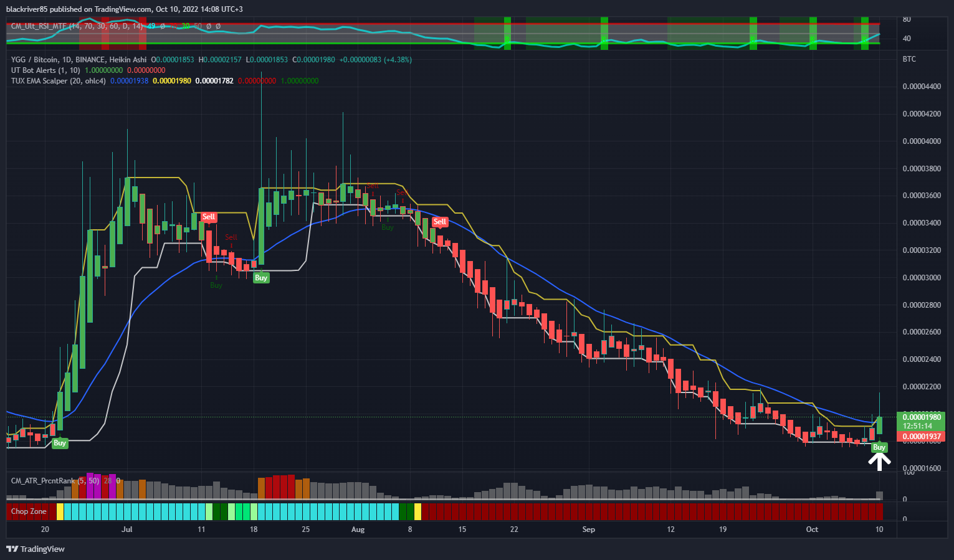
Task: Click the 40 level on RSI axis
Action: (907, 39)
